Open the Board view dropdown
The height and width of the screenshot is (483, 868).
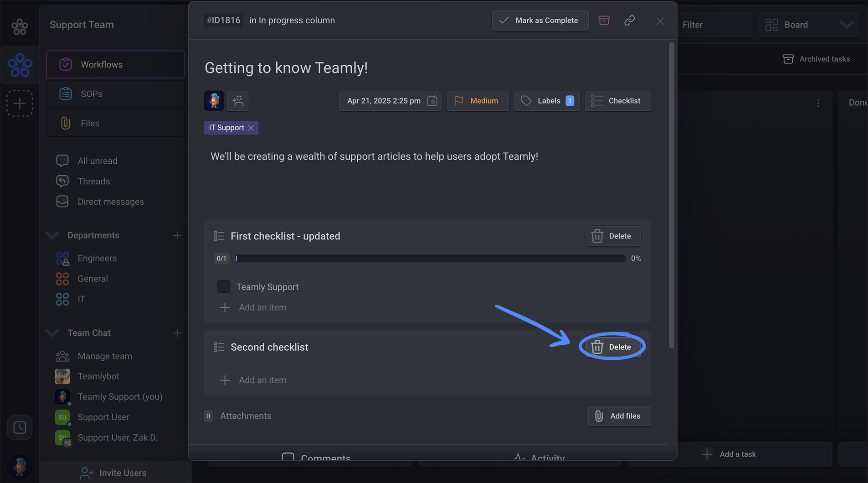click(x=809, y=25)
